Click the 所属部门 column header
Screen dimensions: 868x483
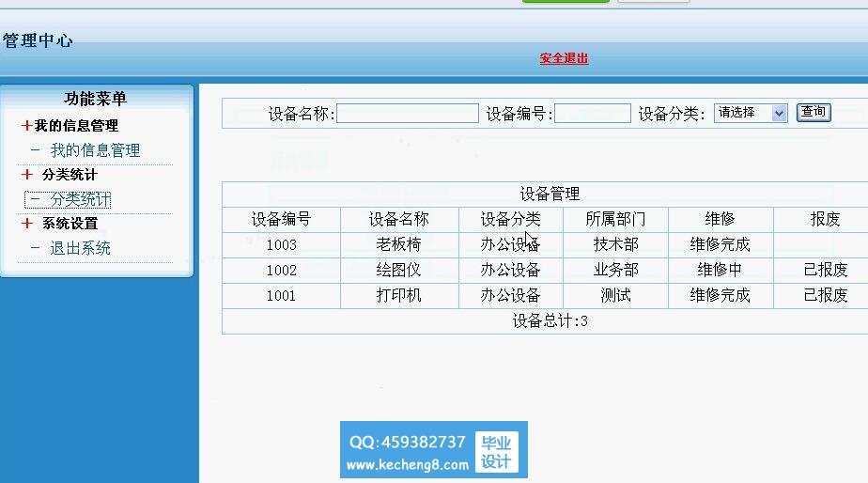pyautogui.click(x=615, y=219)
